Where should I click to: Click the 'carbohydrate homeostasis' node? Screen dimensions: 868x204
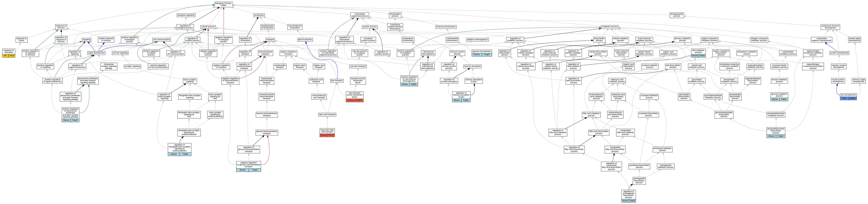(x=452, y=39)
